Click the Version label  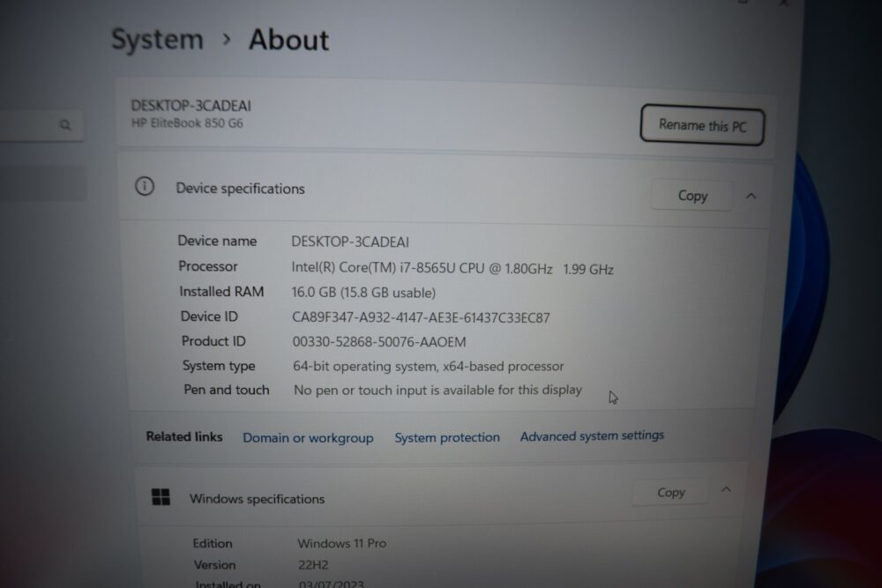click(x=215, y=565)
